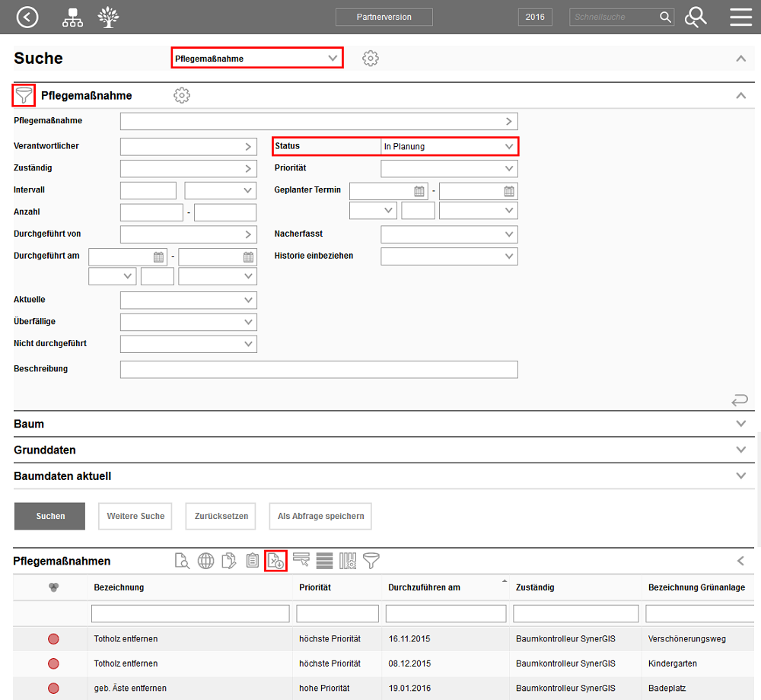Click into the Beschreibung text field
Image resolution: width=761 pixels, height=700 pixels.
click(x=319, y=370)
